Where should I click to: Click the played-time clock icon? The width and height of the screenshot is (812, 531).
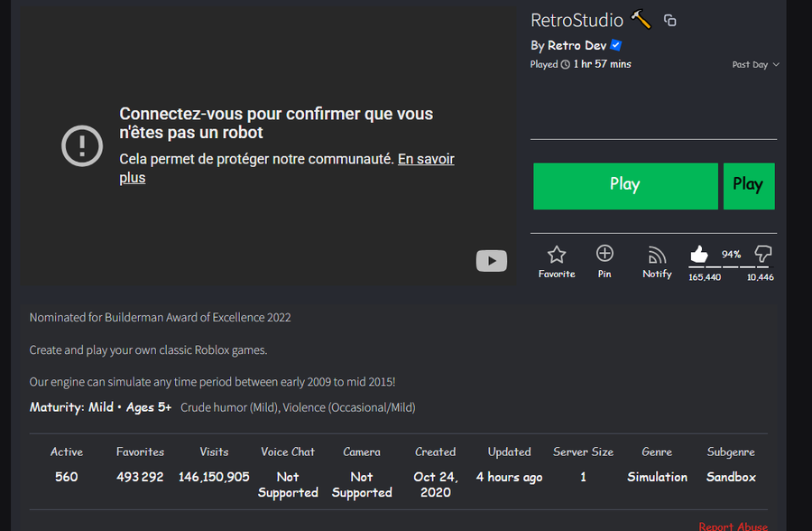click(566, 65)
